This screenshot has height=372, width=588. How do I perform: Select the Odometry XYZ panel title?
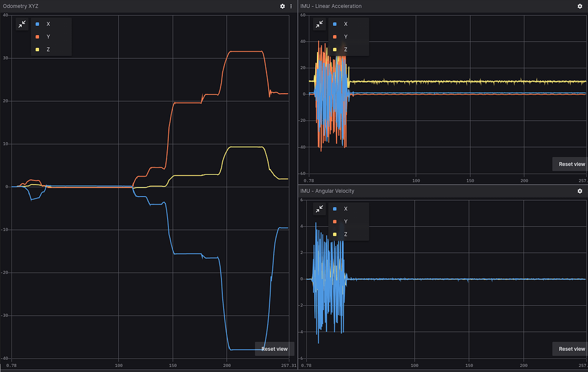(21, 6)
